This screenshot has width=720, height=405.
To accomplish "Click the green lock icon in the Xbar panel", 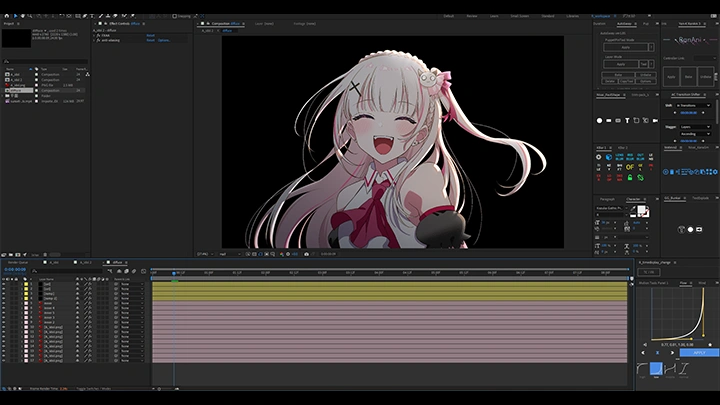I will click(x=630, y=177).
